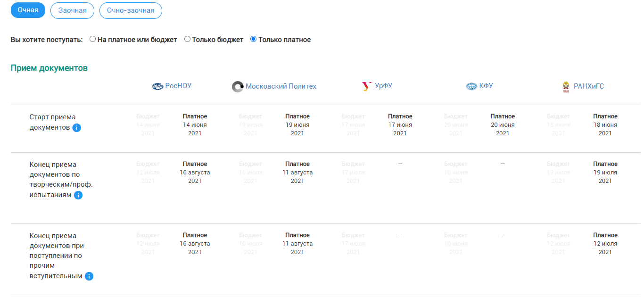Click the РАНХиГС emblem icon

[x=566, y=87]
